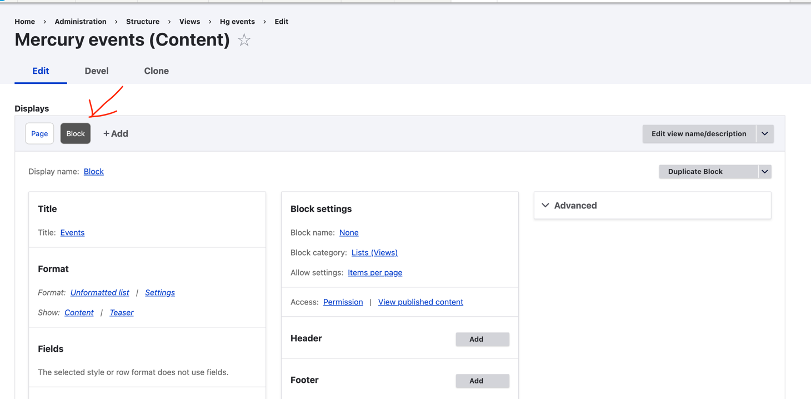Screen dimensions: 812x400
Task: Open the Block name None link
Action: [349, 233]
